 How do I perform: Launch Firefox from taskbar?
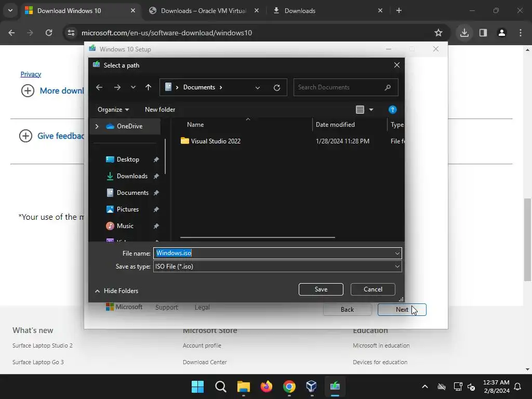267,387
